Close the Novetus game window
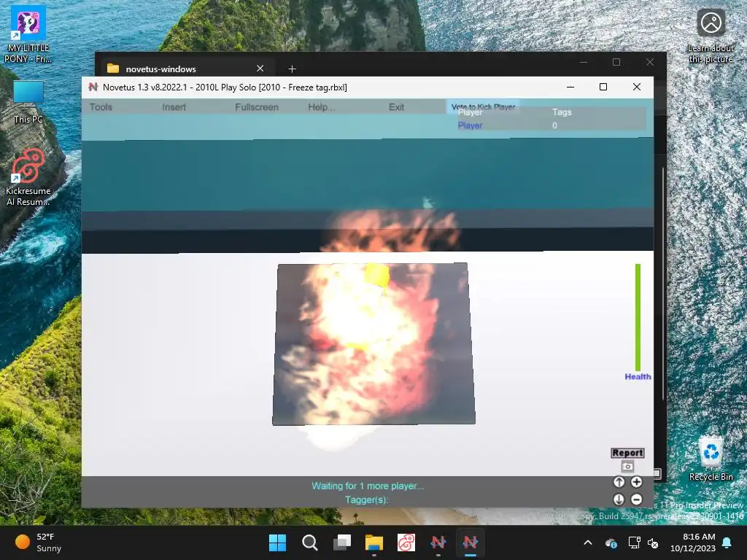747x560 pixels. (636, 87)
